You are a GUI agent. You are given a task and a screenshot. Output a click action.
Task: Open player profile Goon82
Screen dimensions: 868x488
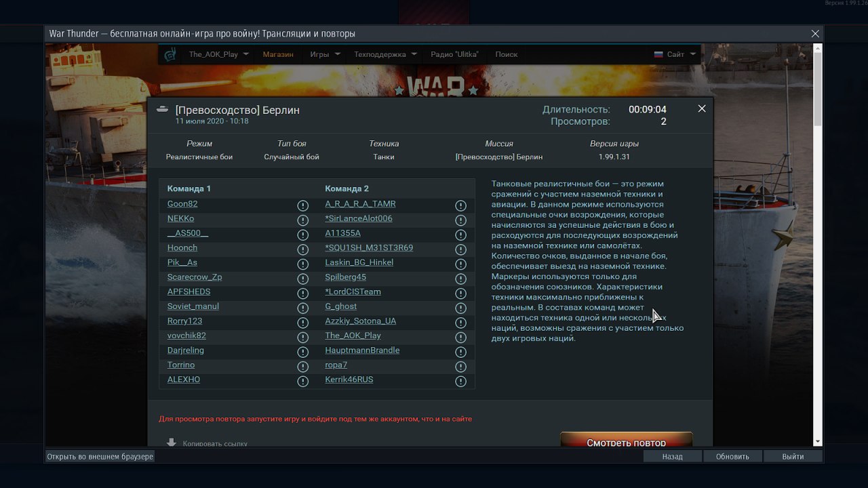pos(182,204)
